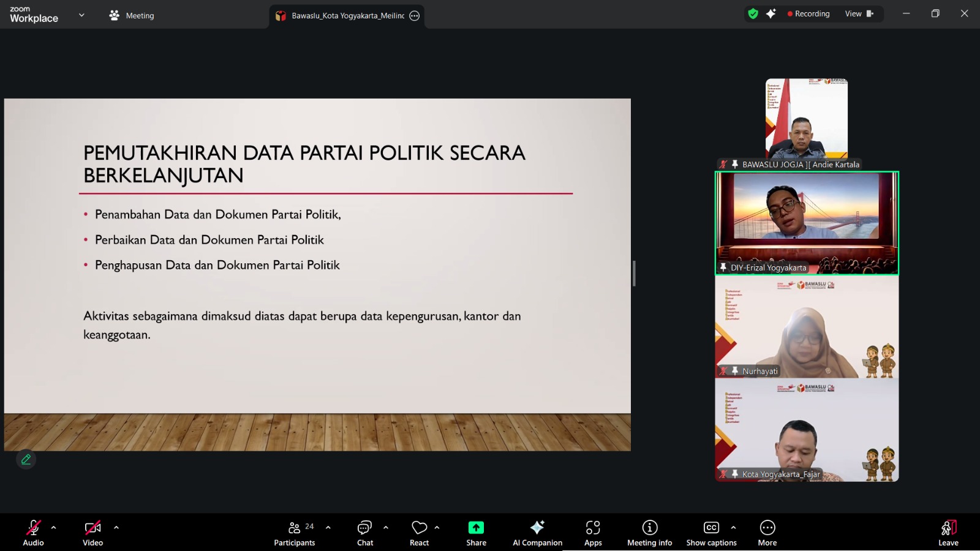The height and width of the screenshot is (551, 980).
Task: Open the meeting Chat
Action: pyautogui.click(x=364, y=531)
